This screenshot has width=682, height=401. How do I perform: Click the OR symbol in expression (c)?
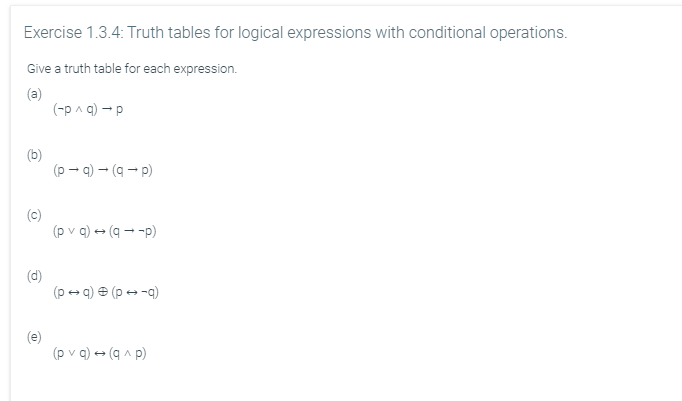[72, 231]
